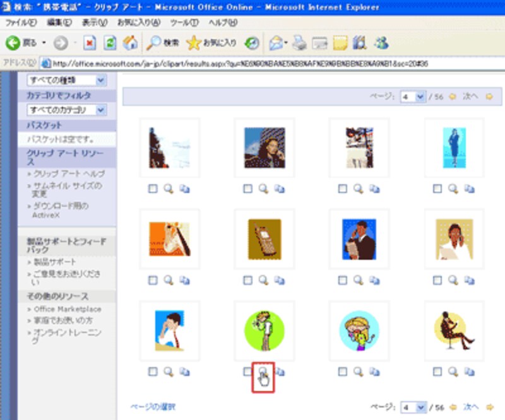
Task: Open the クリップ アート ヘルプ link
Action: click(69, 173)
